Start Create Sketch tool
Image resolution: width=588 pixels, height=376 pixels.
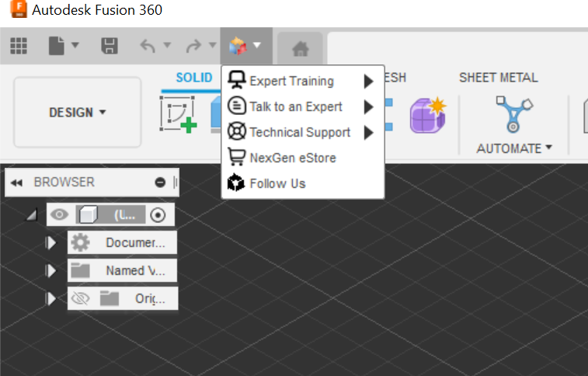[178, 114]
